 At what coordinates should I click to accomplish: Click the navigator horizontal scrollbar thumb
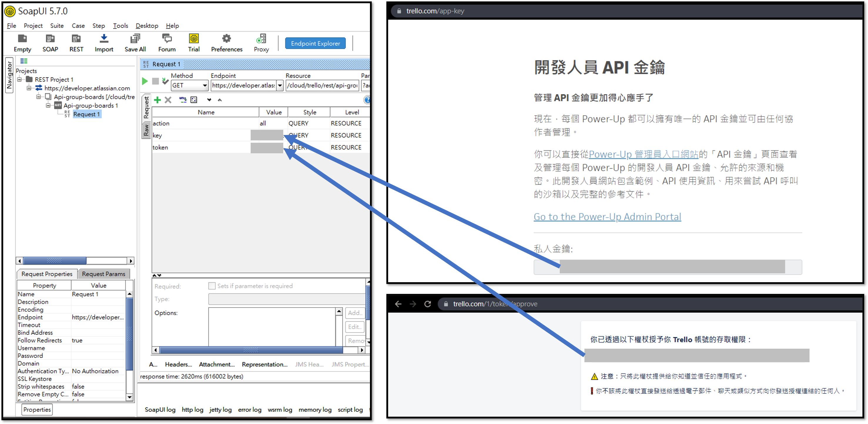point(55,261)
